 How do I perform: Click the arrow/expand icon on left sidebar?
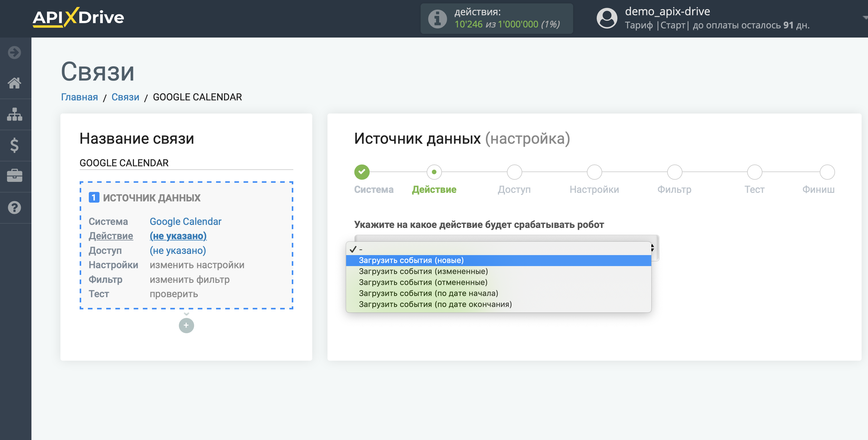[x=15, y=52]
